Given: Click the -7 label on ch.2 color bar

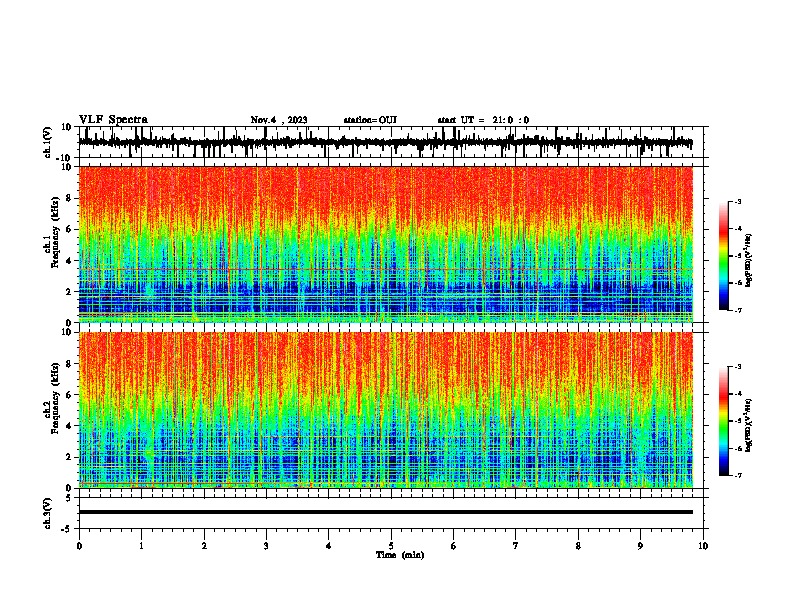Looking at the screenshot, I should [738, 475].
